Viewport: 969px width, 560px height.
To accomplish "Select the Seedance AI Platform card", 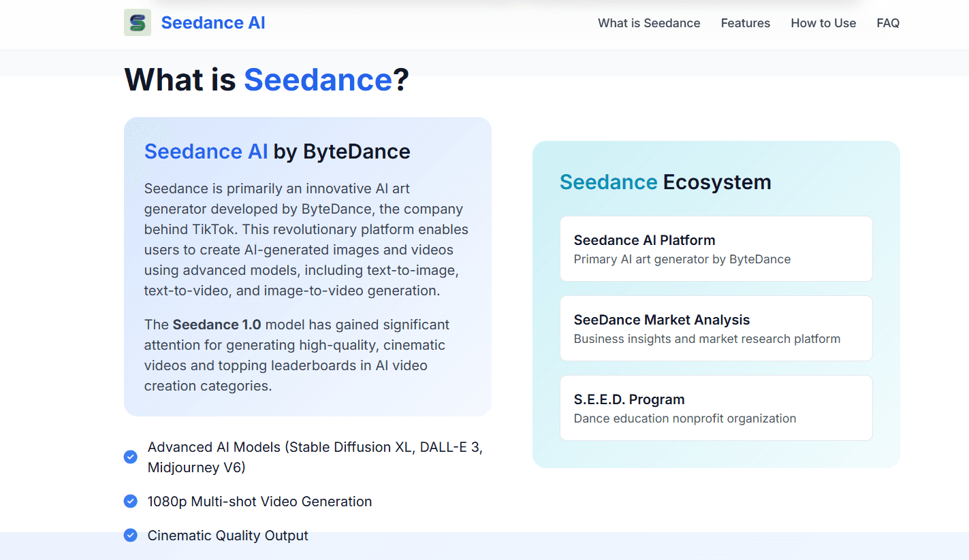I will [716, 248].
